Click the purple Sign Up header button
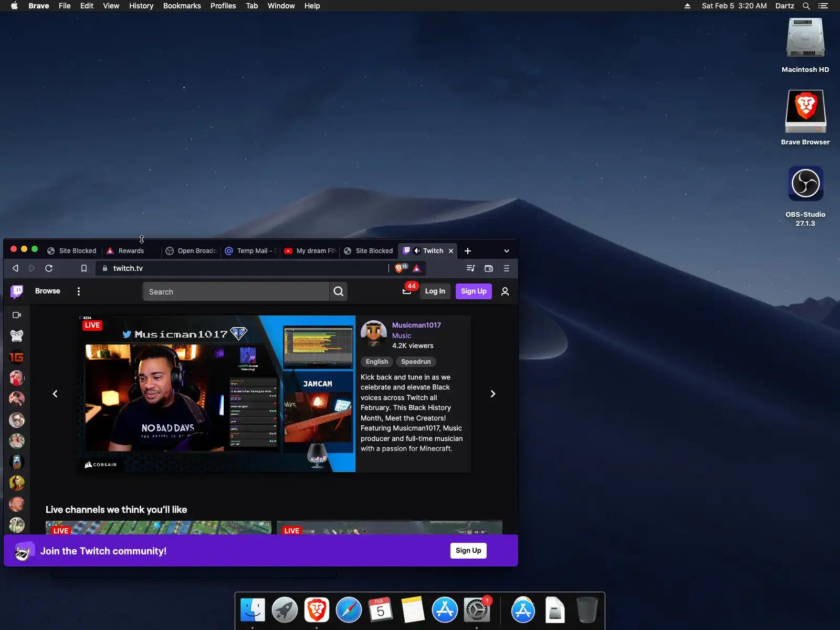Image resolution: width=840 pixels, height=630 pixels. click(x=474, y=291)
